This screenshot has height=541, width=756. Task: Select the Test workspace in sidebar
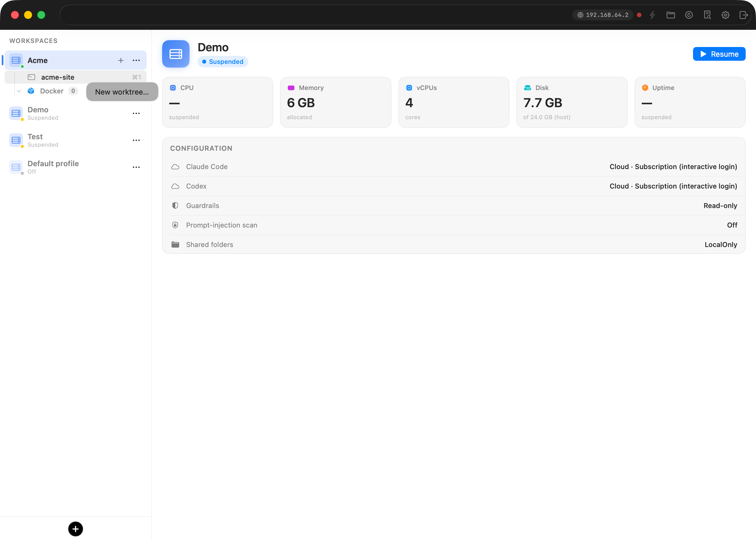pos(76,140)
